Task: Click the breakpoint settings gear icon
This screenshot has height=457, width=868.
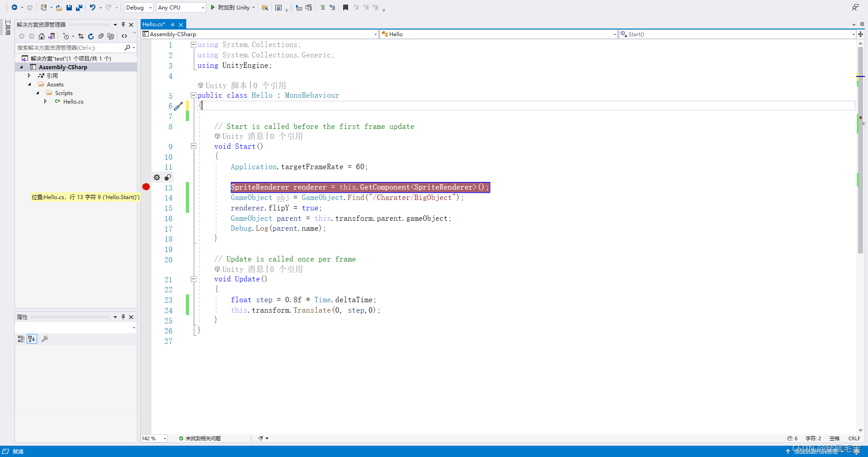Action: 157,177
